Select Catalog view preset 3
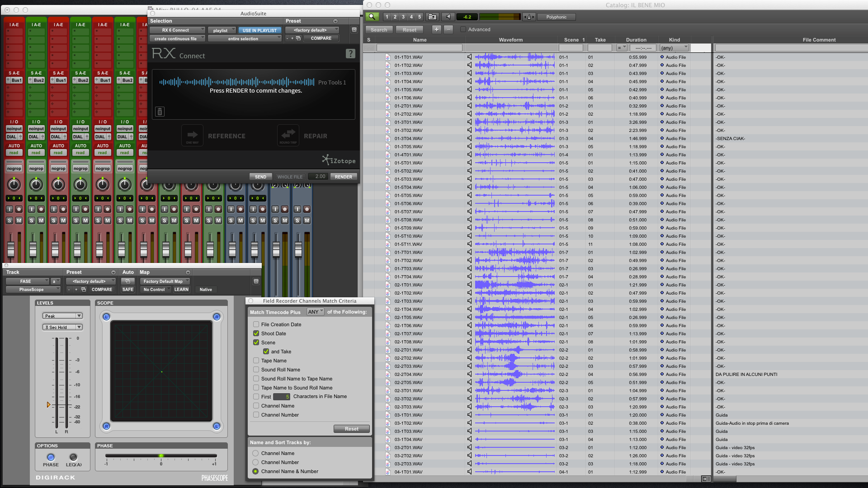 [x=403, y=17]
